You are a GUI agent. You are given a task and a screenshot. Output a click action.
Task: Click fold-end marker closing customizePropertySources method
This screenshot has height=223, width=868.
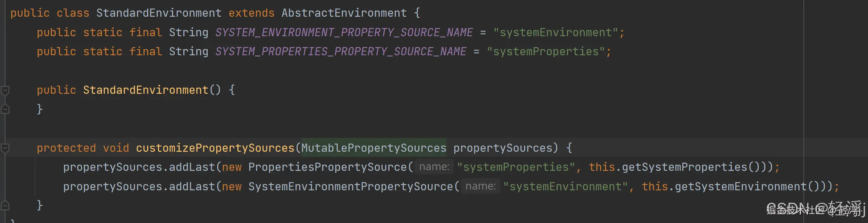5,205
